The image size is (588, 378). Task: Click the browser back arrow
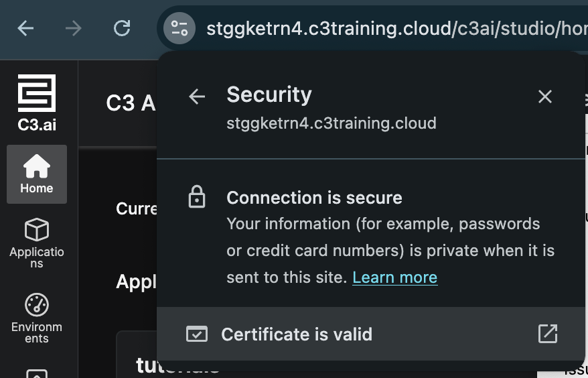click(x=25, y=28)
